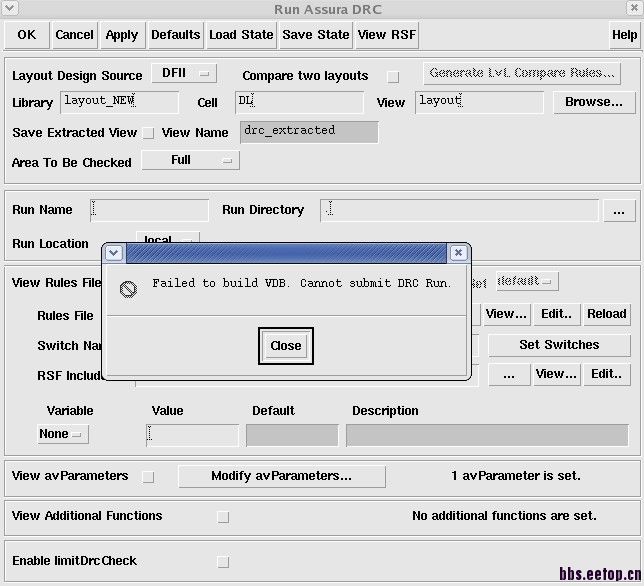Click 'No additional functions are set.' text

tap(504, 516)
